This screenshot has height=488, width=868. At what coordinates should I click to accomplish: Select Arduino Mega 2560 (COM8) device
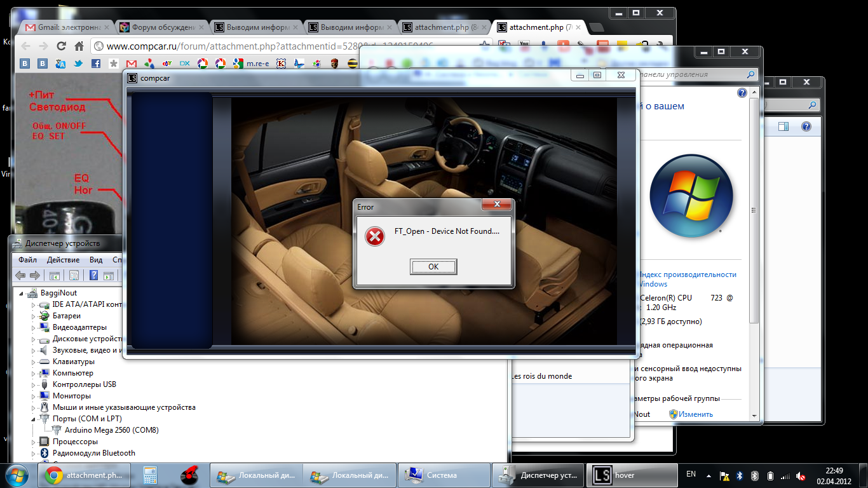(x=111, y=430)
